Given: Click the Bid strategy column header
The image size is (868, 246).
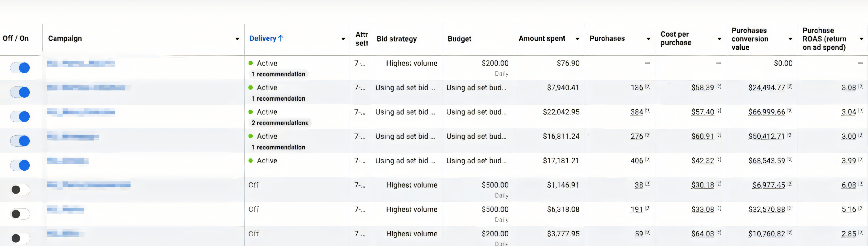Looking at the screenshot, I should coord(397,39).
